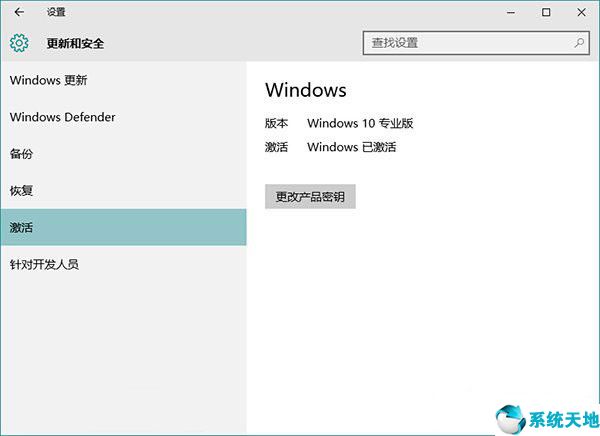Click the settings gear icon
The image size is (600, 436).
pos(19,43)
